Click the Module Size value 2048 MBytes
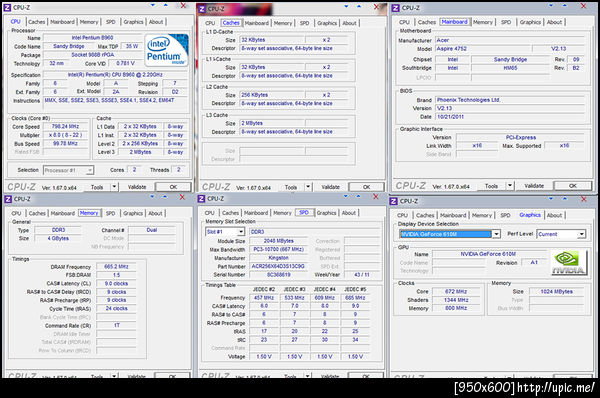Image resolution: width=600 pixels, height=398 pixels. (279, 241)
